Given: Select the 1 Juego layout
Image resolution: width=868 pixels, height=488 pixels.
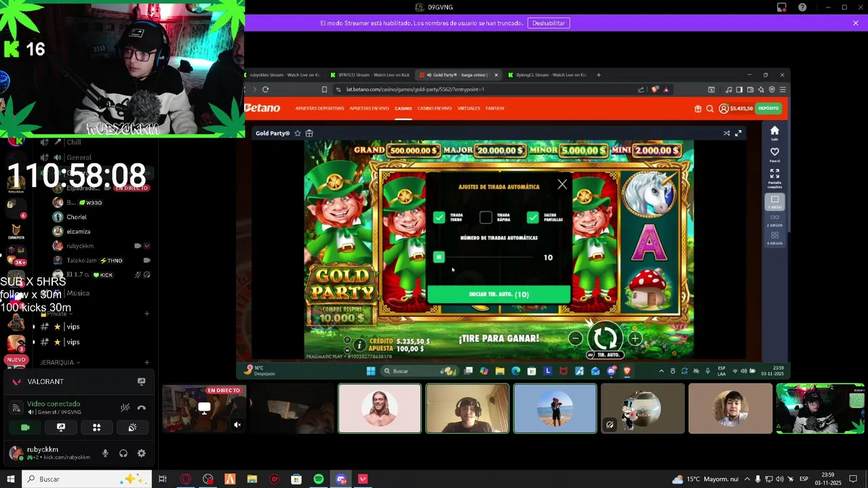Looking at the screenshot, I should pyautogui.click(x=774, y=202).
